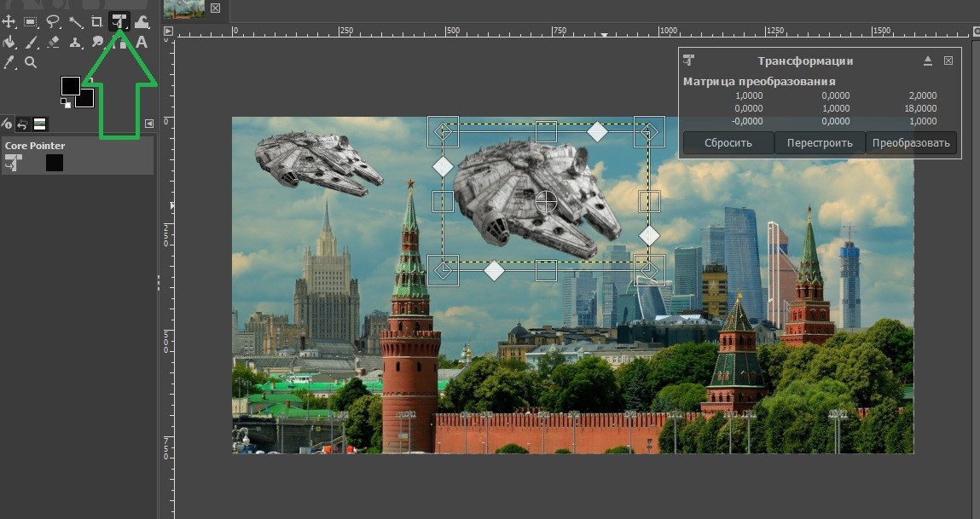The height and width of the screenshot is (519, 980).
Task: Click the Преобразовать button
Action: pyautogui.click(x=911, y=142)
